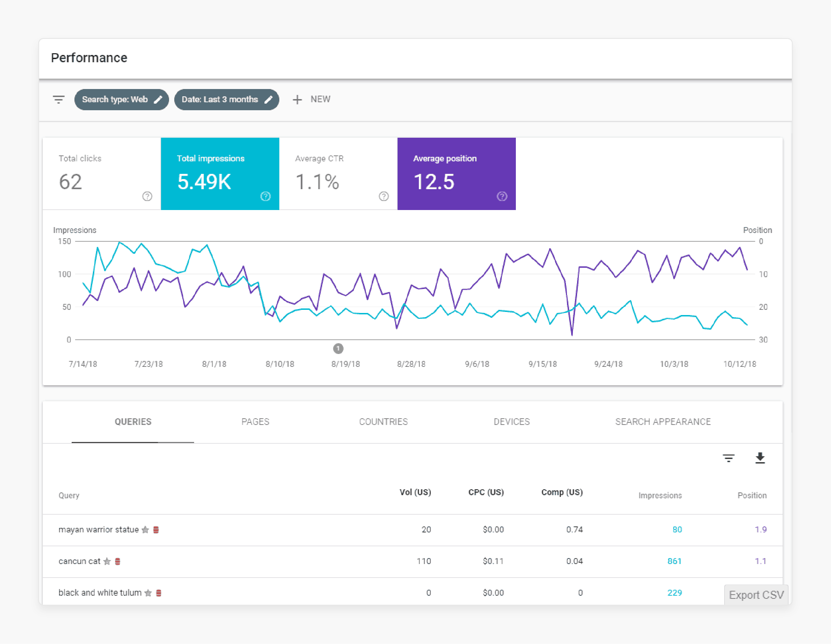The width and height of the screenshot is (831, 644).
Task: Edit the Date: Last 3 months filter
Action: coord(226,100)
